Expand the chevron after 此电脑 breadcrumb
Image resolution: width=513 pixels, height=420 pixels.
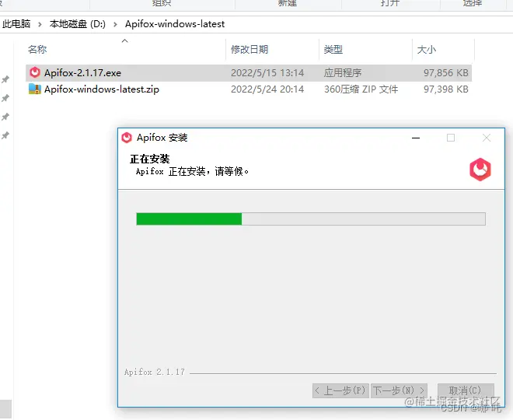point(40,24)
